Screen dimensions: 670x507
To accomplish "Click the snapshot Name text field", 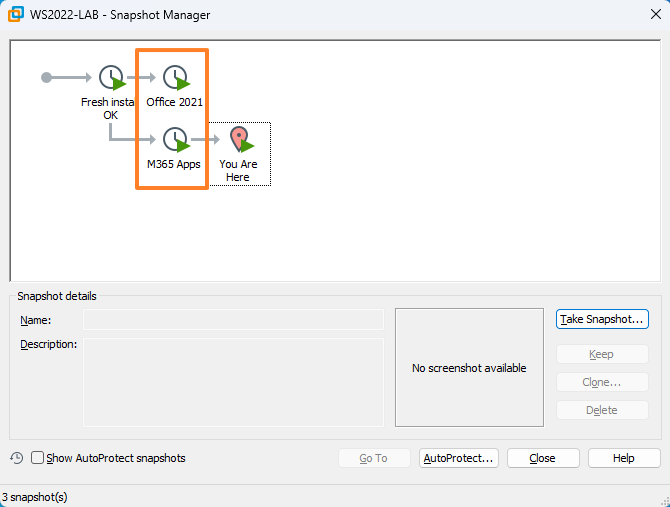I will (232, 320).
